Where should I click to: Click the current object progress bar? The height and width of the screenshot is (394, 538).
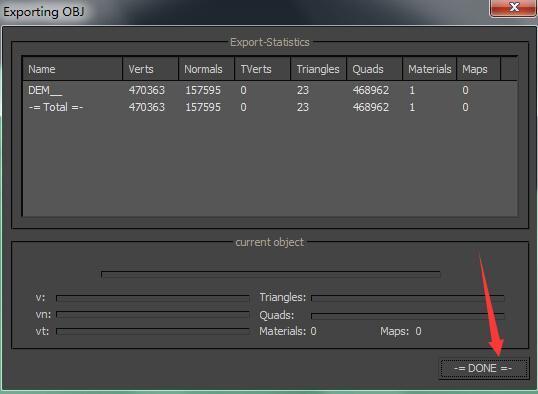point(271,274)
